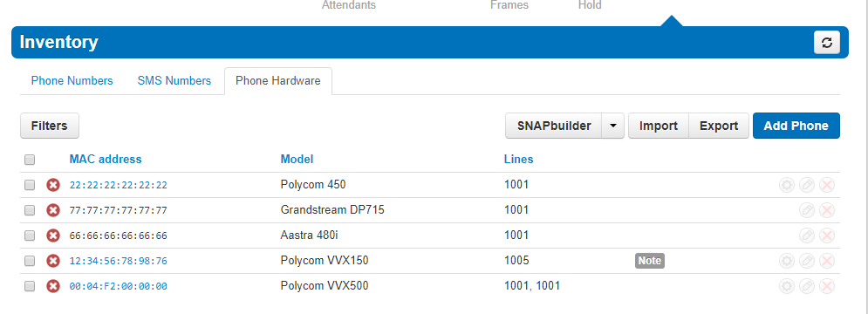Check the box for 12:34:56:78:98:76
868x314 pixels.
click(30, 261)
